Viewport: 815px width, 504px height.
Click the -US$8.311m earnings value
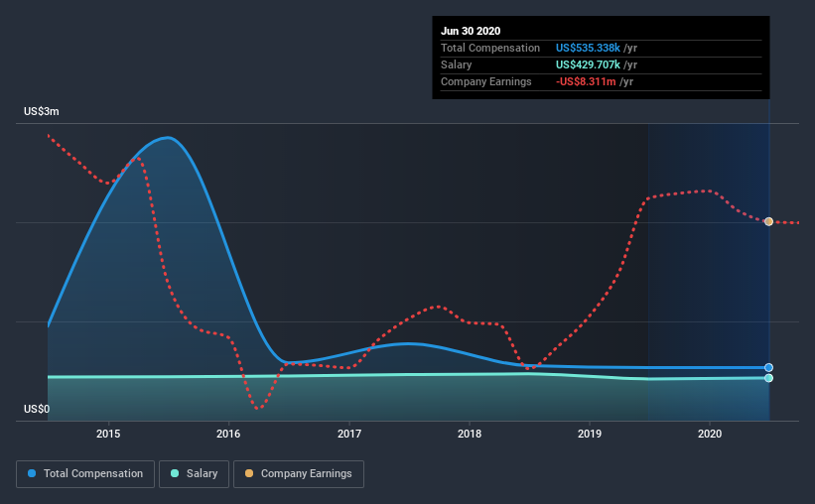point(586,81)
